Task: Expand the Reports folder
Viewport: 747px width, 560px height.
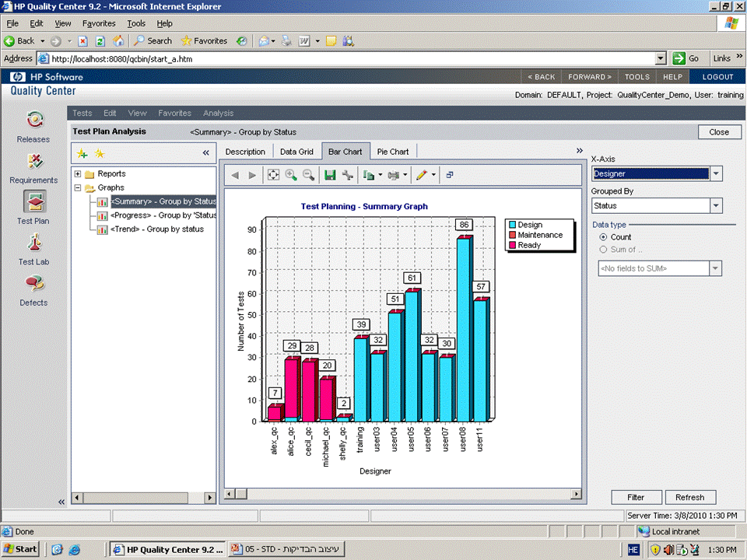Action: [x=78, y=173]
